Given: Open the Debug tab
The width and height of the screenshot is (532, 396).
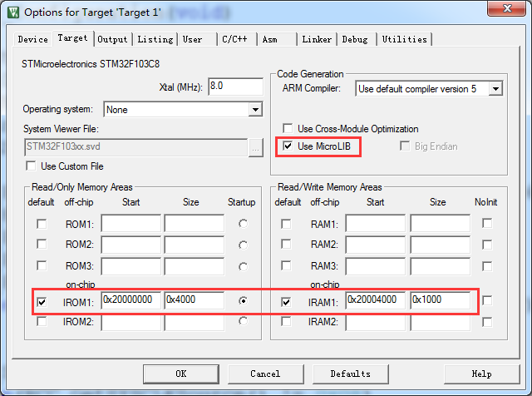Looking at the screenshot, I should pos(355,39).
